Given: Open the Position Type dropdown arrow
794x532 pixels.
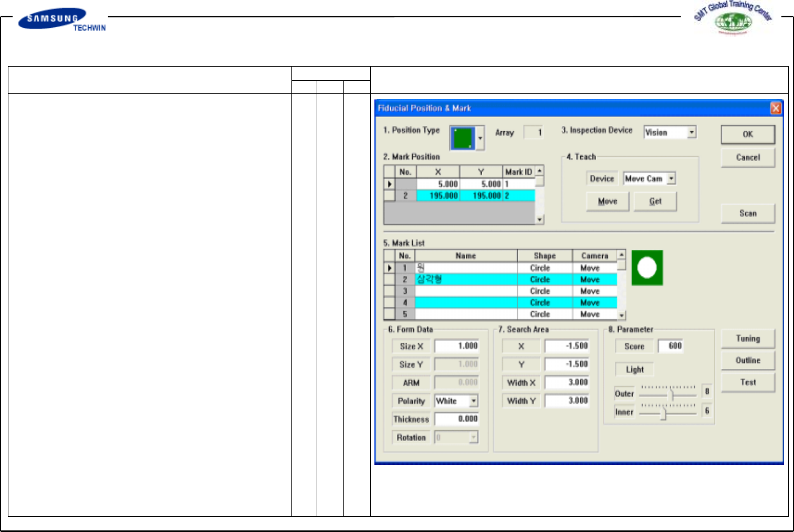Looking at the screenshot, I should tap(480, 139).
